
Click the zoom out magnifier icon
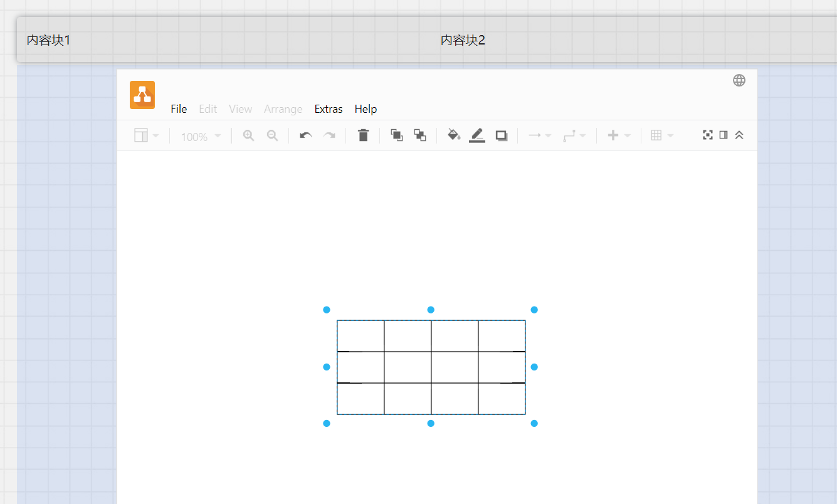pyautogui.click(x=273, y=135)
